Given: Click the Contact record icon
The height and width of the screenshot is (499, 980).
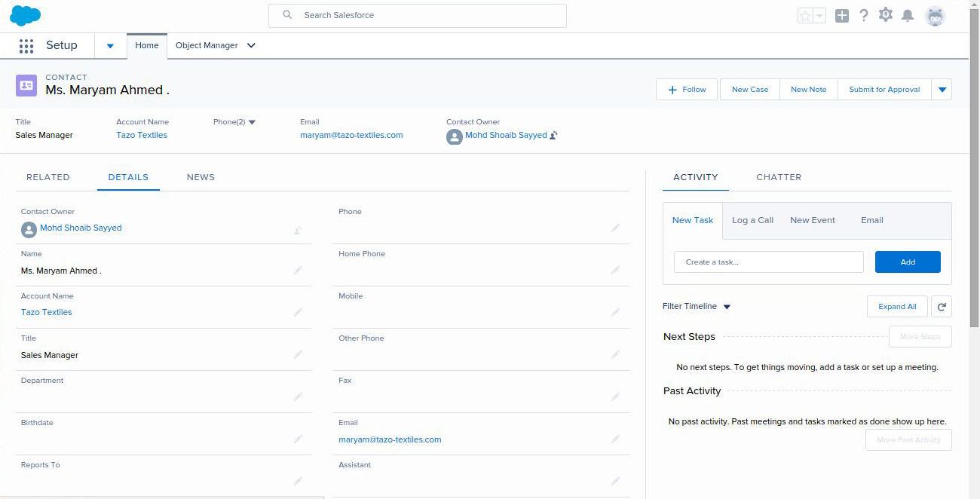Looking at the screenshot, I should coord(26,85).
